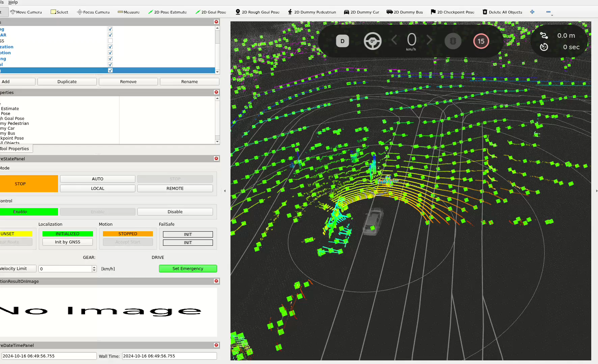Open the toolbar minus dropdown arrow

pyautogui.click(x=552, y=15)
